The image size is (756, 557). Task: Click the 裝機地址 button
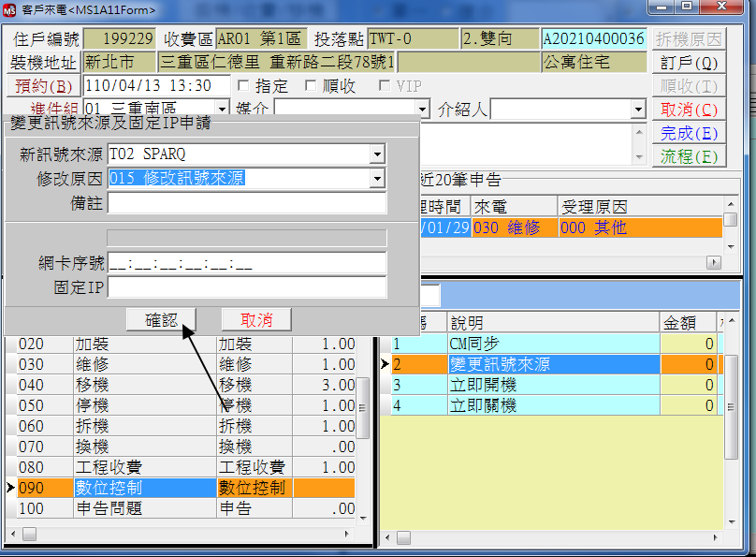[x=44, y=63]
